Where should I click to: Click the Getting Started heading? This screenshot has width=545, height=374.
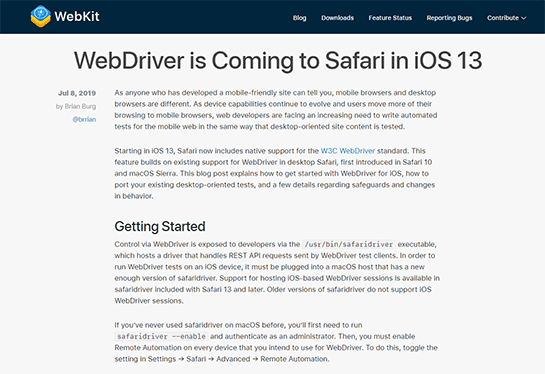160,226
